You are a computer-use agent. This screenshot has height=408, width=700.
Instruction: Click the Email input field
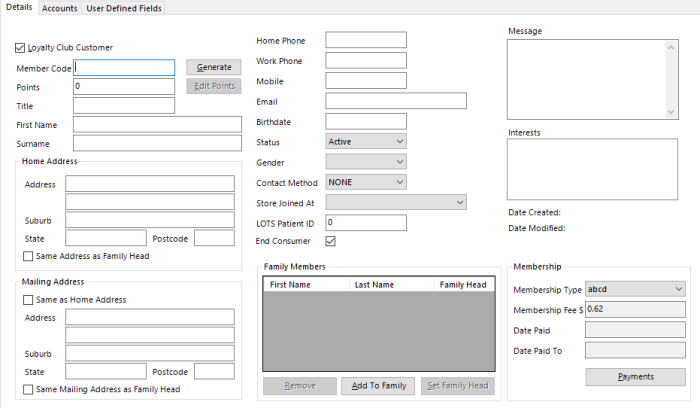(x=396, y=101)
